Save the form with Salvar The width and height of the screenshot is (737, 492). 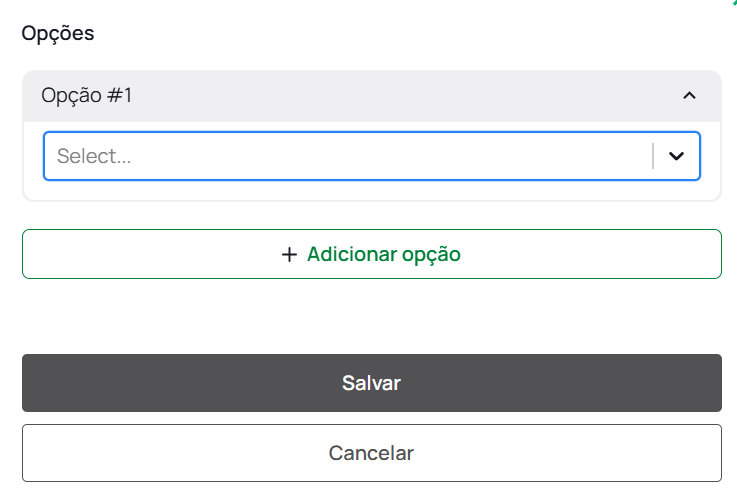click(371, 383)
